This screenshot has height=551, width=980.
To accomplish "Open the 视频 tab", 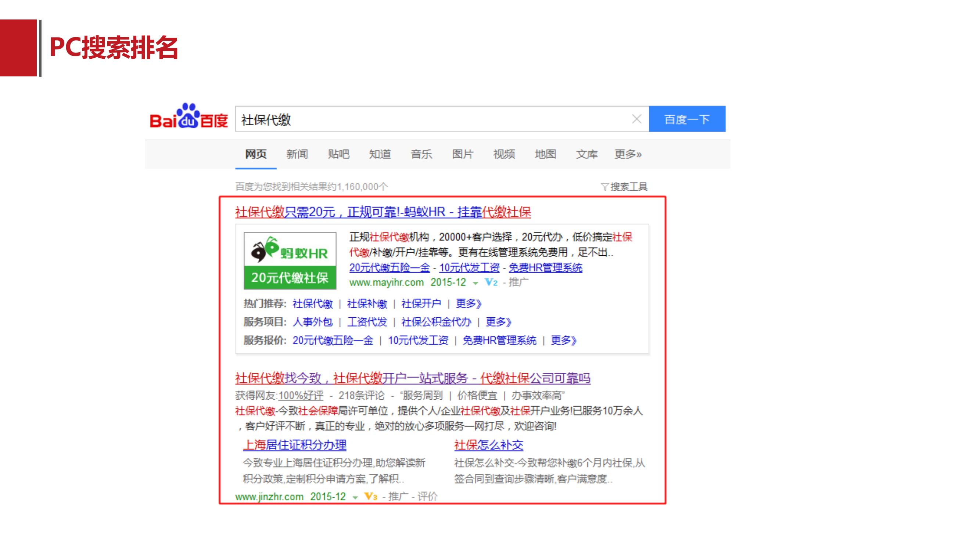I will click(x=504, y=154).
